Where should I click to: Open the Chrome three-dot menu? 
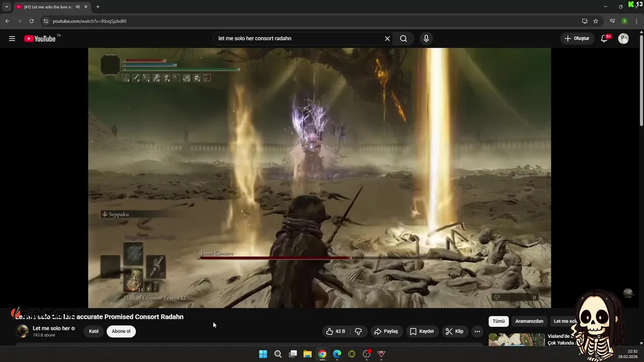(x=636, y=21)
